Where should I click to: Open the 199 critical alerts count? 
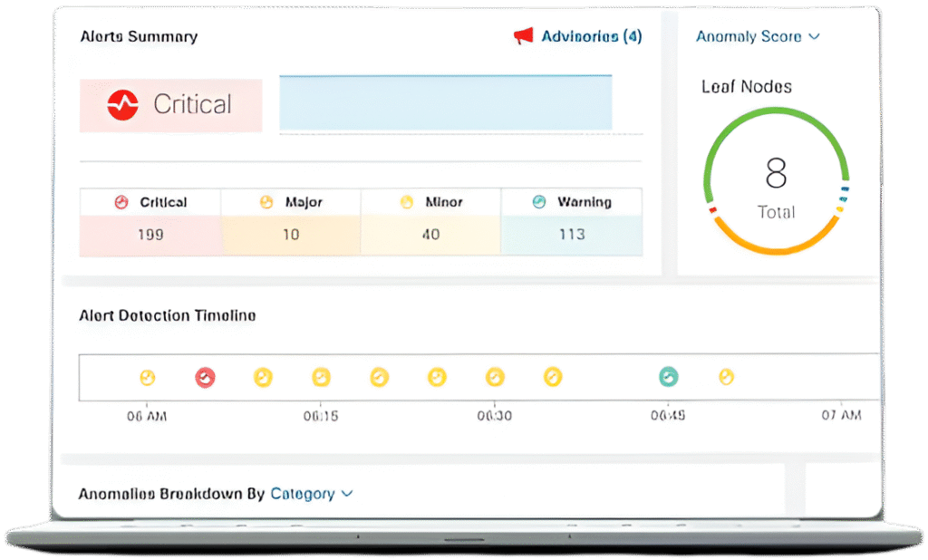click(150, 235)
